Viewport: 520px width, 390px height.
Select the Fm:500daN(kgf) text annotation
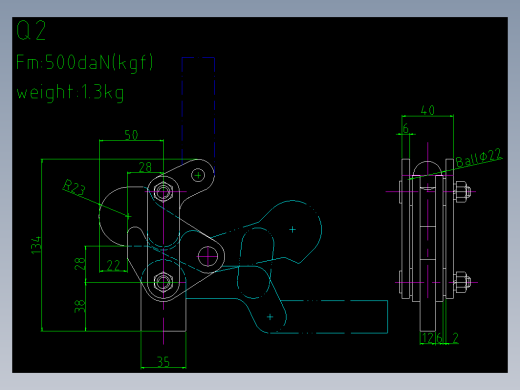[x=84, y=63]
